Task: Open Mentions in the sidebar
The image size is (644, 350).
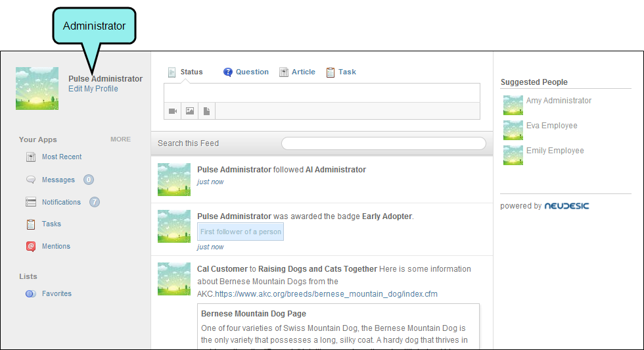Action: point(56,247)
